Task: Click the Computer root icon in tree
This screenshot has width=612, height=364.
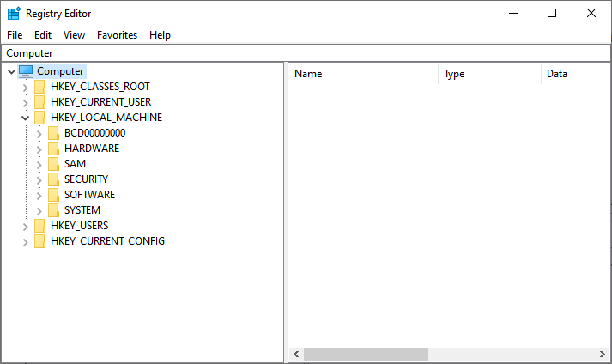Action: click(x=26, y=71)
